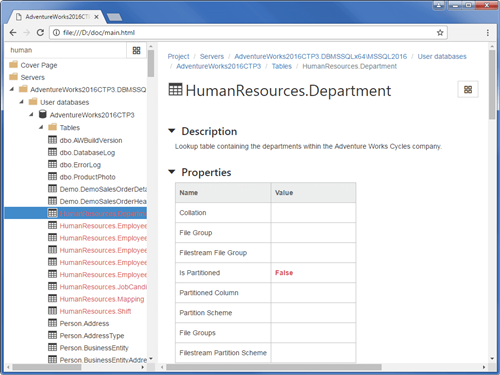Close the AdventureWorks2016CTP browser tab
The width and height of the screenshot is (500, 375).
tap(96, 17)
